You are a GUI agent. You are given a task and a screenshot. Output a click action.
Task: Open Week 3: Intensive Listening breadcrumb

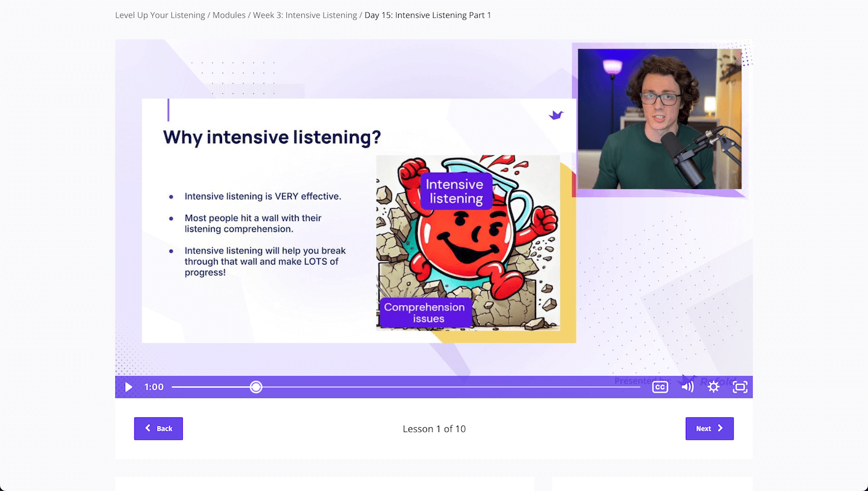coord(305,15)
